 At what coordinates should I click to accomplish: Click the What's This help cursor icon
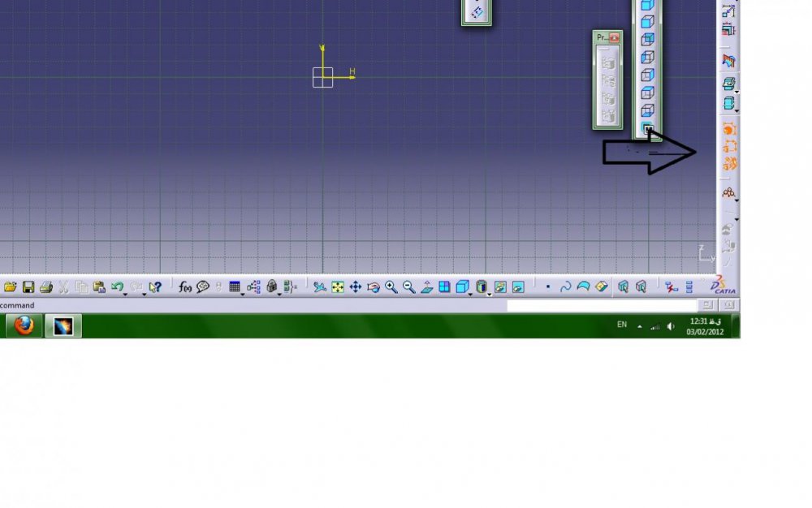click(155, 287)
